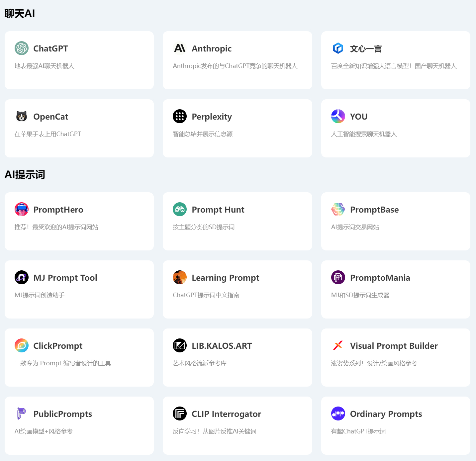Open the Prompt Hunt title link
This screenshot has width=476, height=461.
click(x=218, y=210)
